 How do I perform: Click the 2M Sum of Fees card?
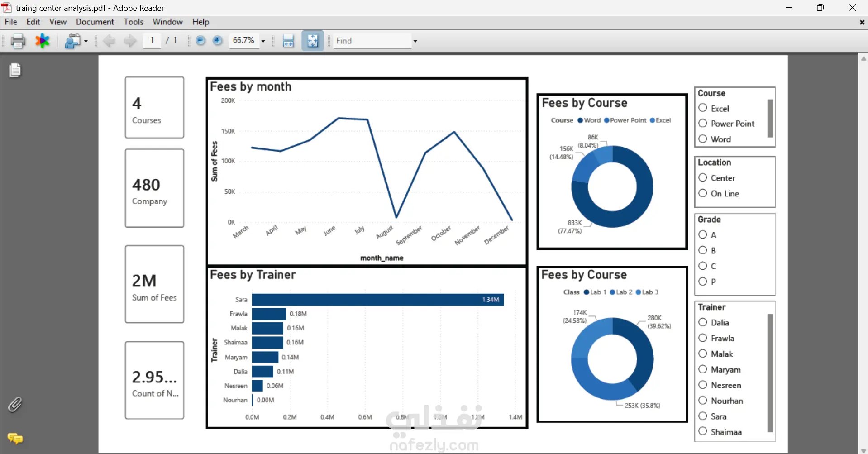(x=154, y=284)
